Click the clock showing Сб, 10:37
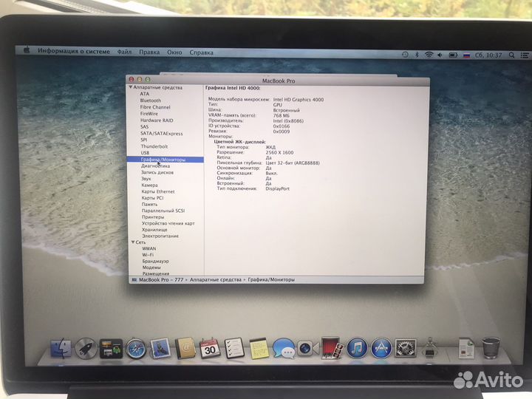 coord(488,55)
